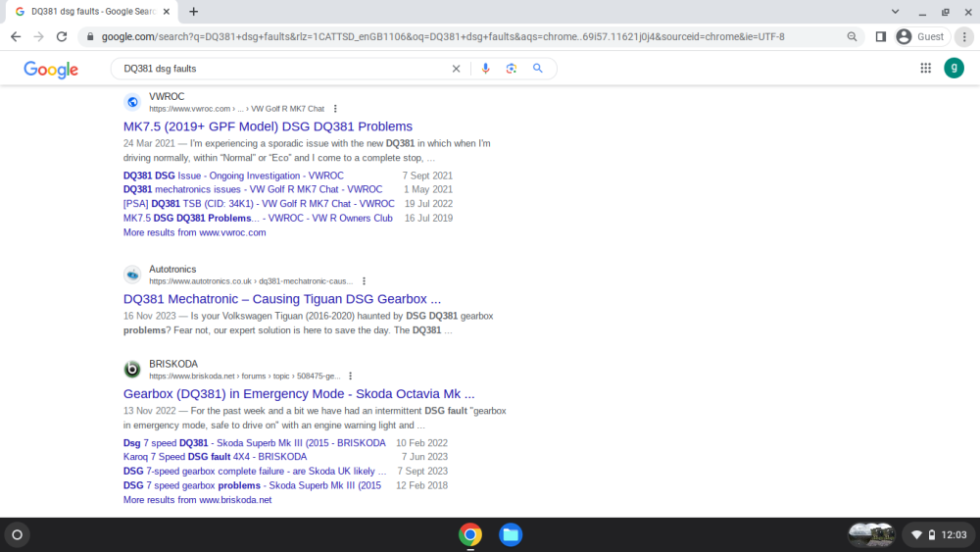Open MK7.5 DSG DQ381 Problems VW R Owners link
980x552 pixels.
(x=258, y=219)
